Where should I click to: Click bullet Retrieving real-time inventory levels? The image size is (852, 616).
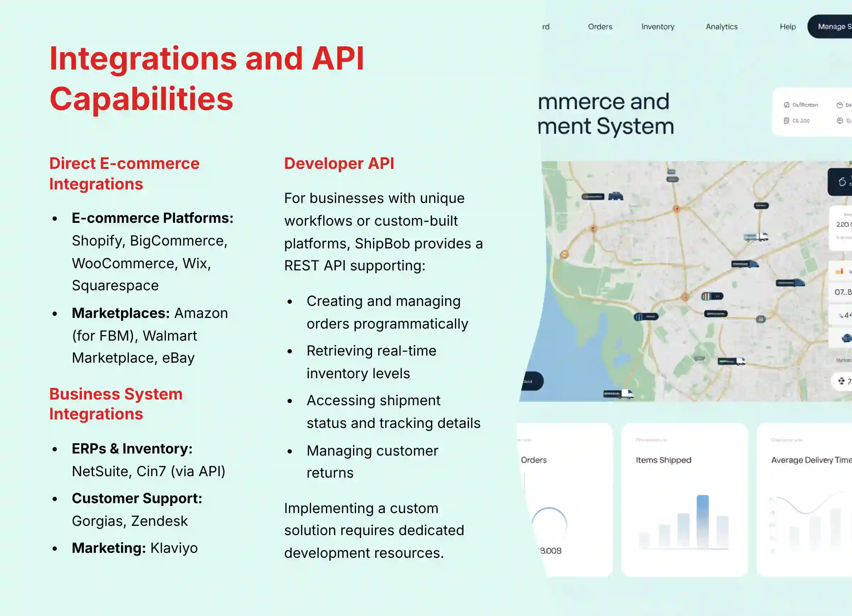[x=372, y=362]
